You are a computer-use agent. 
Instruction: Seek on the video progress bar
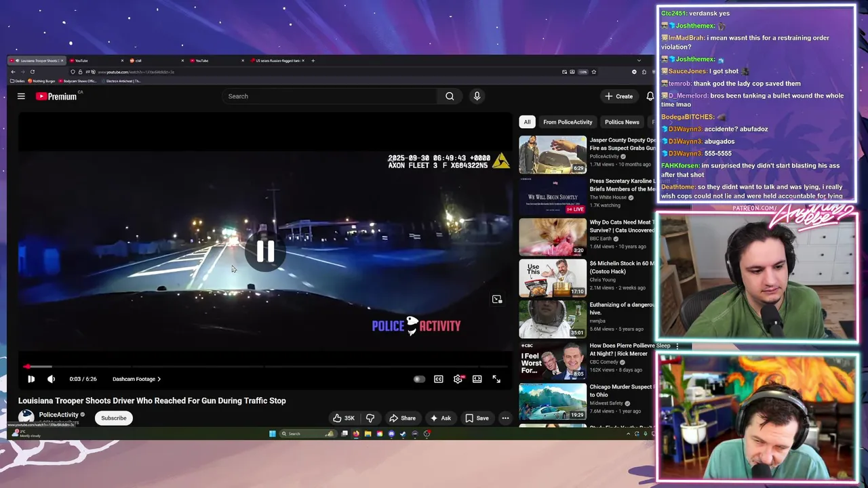tap(265, 367)
